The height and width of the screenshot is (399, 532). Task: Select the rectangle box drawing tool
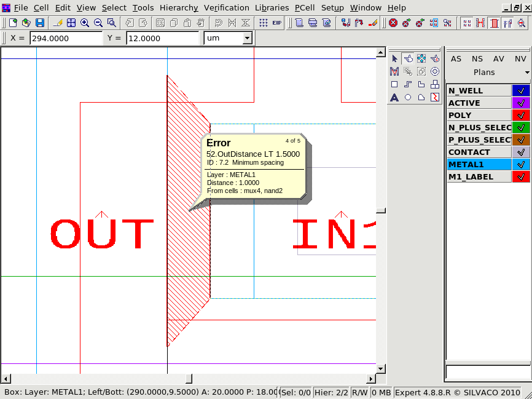coord(394,84)
